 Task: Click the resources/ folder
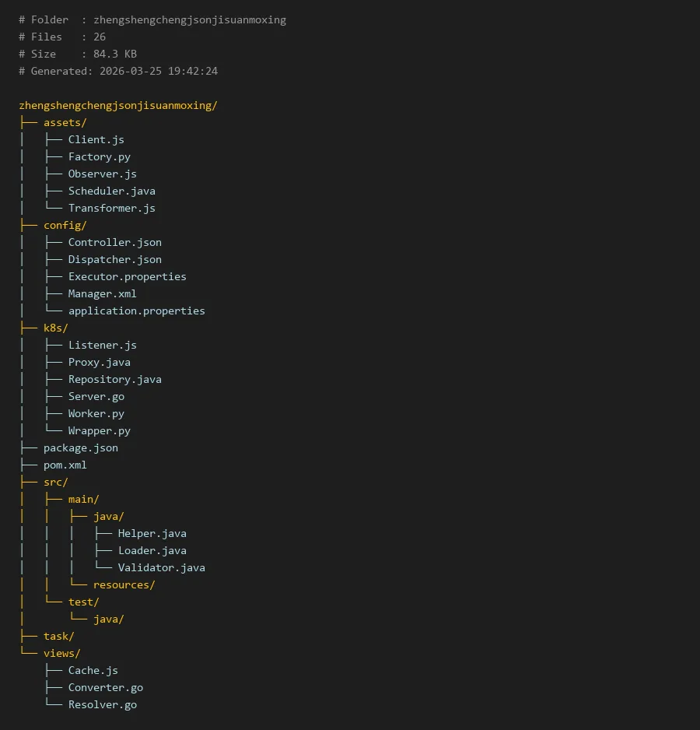[124, 584]
